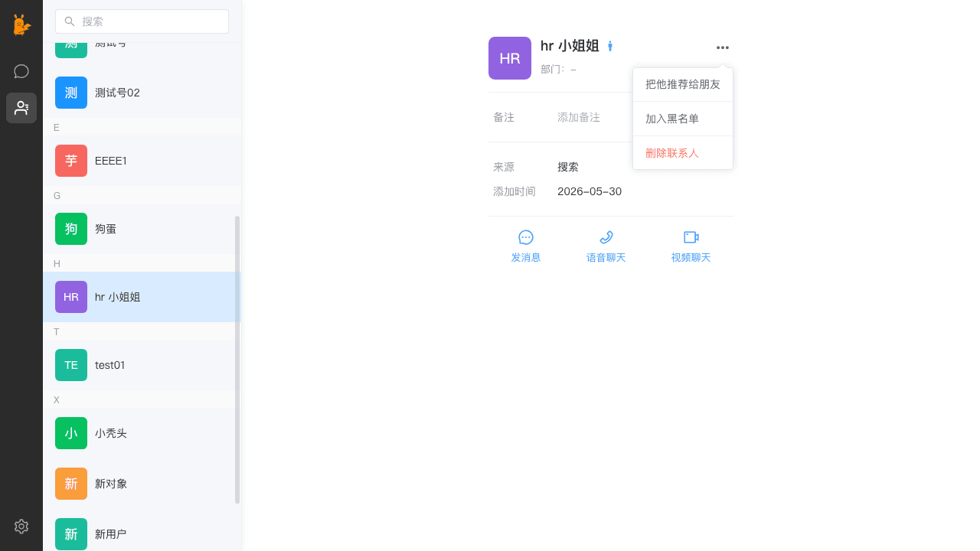Select contact 新对象

[142, 484]
